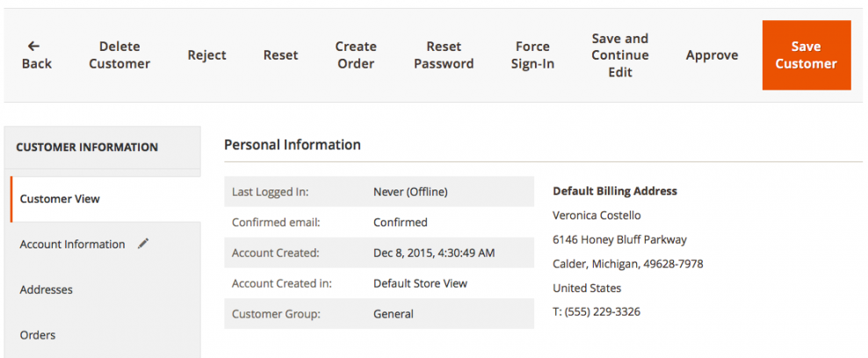Go to the Orders tab
Screen dimensions: 868x358
pyautogui.click(x=38, y=335)
